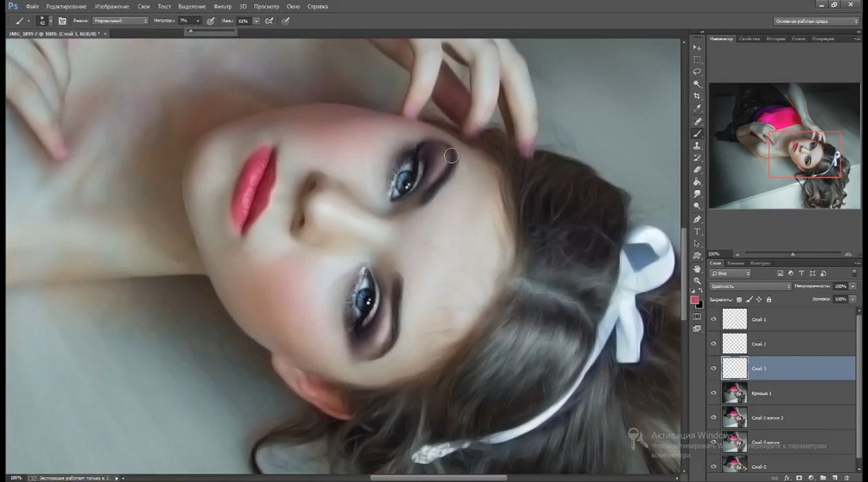
Task: Enable airbrush mode icon in options bar
Action: tap(269, 21)
